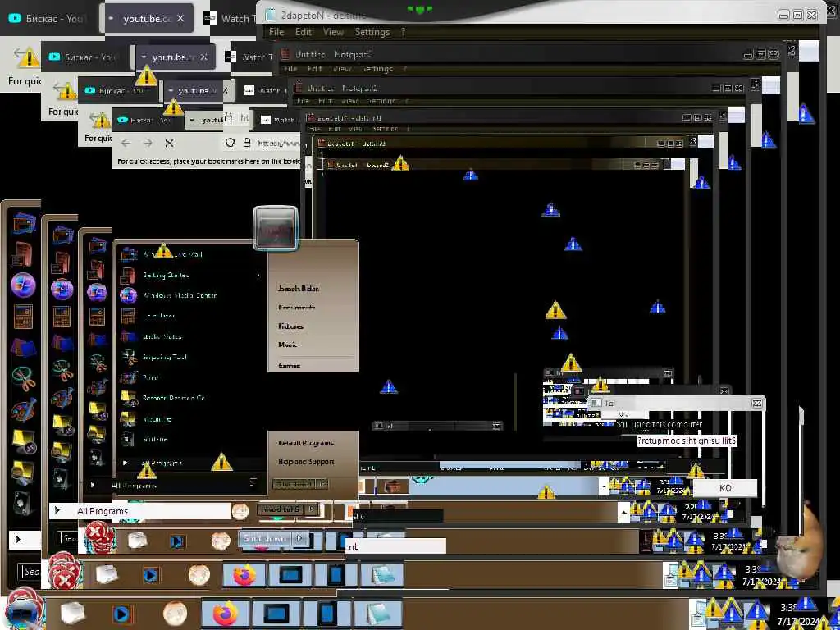This screenshot has height=630, width=840.
Task: Open the notepad icon on bottom taskbar
Action: pyautogui.click(x=377, y=614)
